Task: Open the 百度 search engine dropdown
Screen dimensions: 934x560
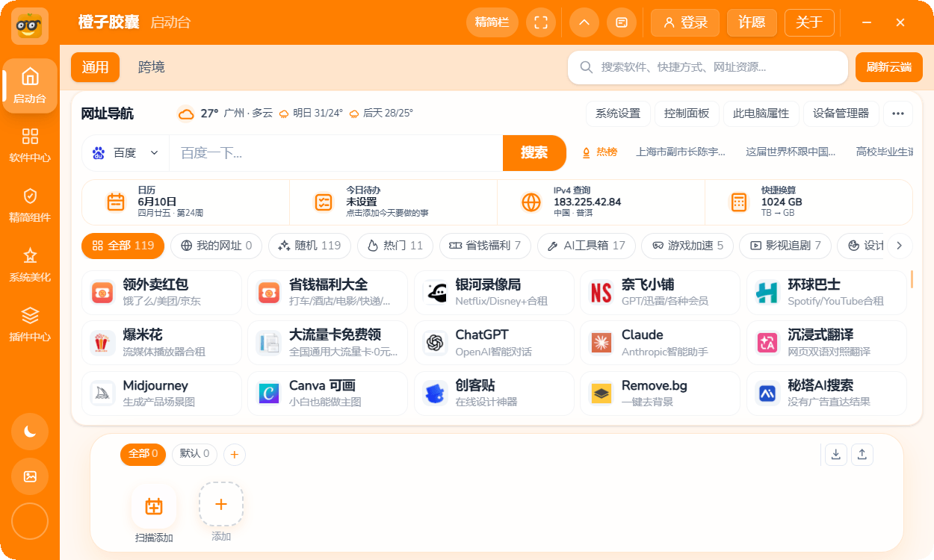Action: [126, 153]
